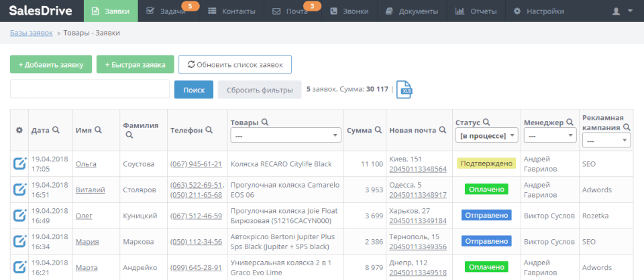The height and width of the screenshot is (280, 644).
Task: Open the Рекламная кампания filter dropdown
Action: [606, 140]
